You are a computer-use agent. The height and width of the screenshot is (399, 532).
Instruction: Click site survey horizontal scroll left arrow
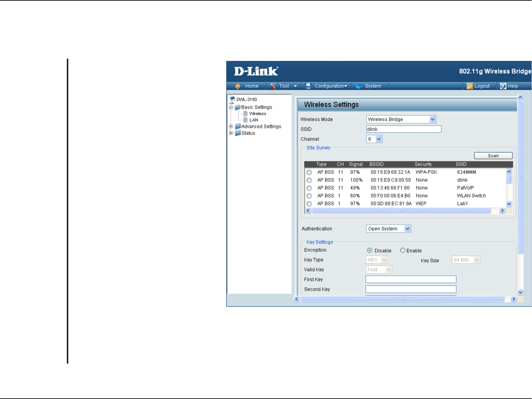pyautogui.click(x=308, y=211)
